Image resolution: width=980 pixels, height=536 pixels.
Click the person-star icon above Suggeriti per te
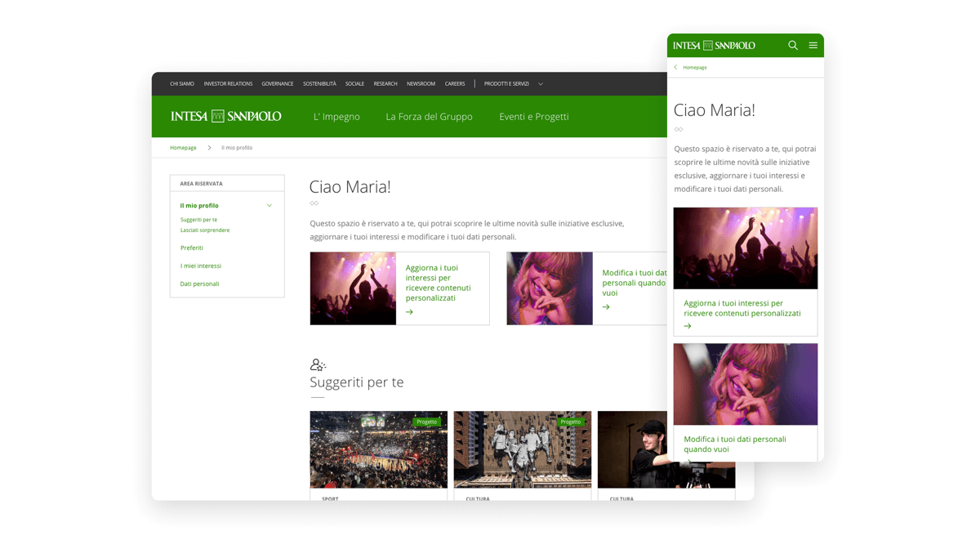318,364
